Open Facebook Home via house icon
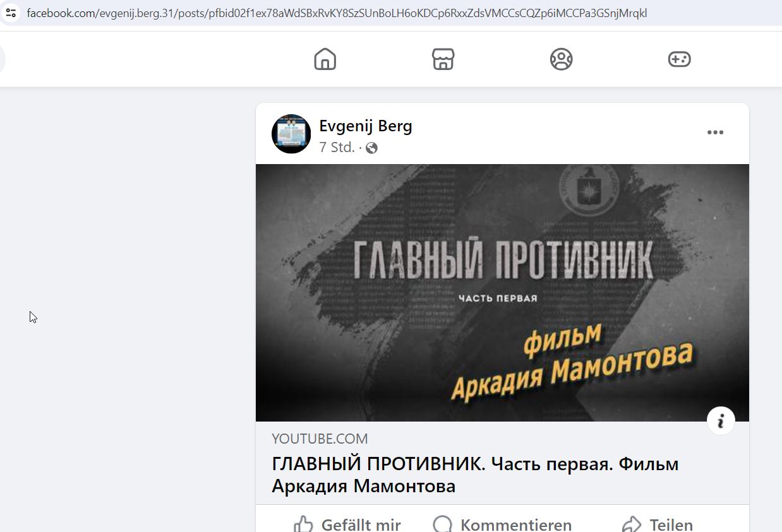 point(325,59)
